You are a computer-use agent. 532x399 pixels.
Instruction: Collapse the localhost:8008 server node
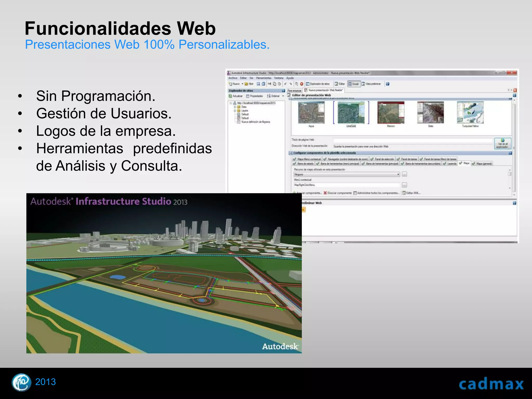[231, 103]
